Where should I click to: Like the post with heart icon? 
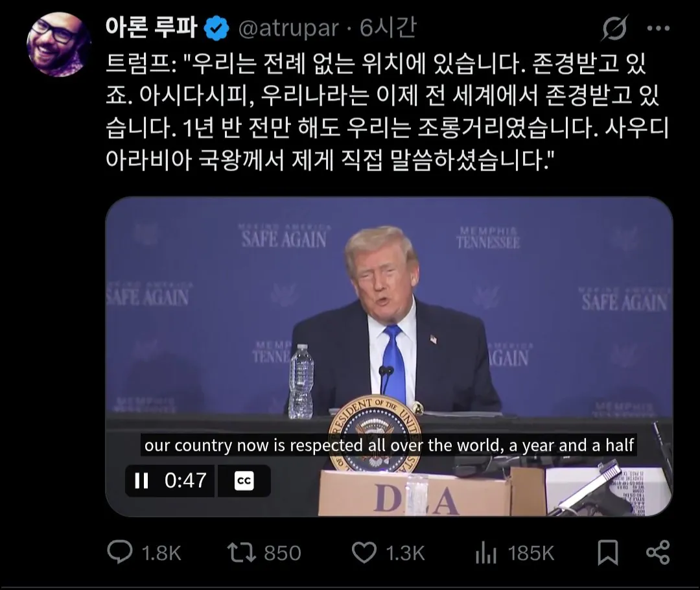pyautogui.click(x=364, y=552)
